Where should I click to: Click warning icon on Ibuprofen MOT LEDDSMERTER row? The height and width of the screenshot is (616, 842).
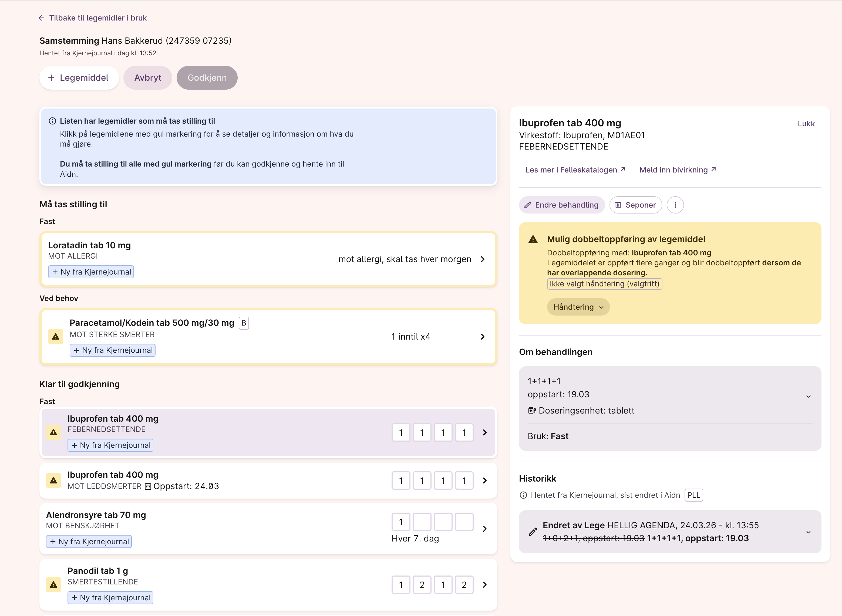pyautogui.click(x=53, y=480)
